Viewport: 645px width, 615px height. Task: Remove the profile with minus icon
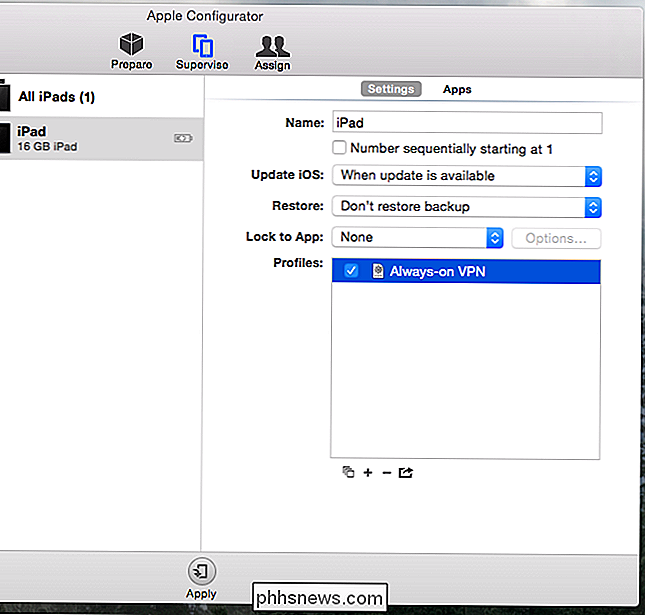pos(386,473)
